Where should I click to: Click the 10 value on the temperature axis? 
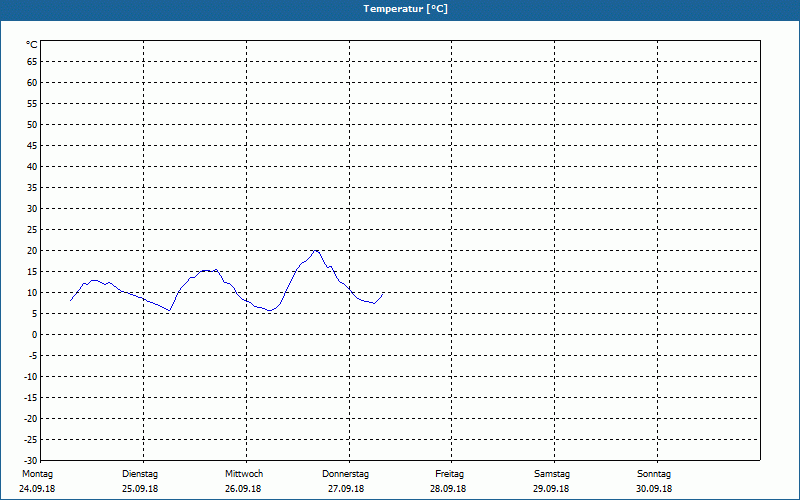pos(32,293)
